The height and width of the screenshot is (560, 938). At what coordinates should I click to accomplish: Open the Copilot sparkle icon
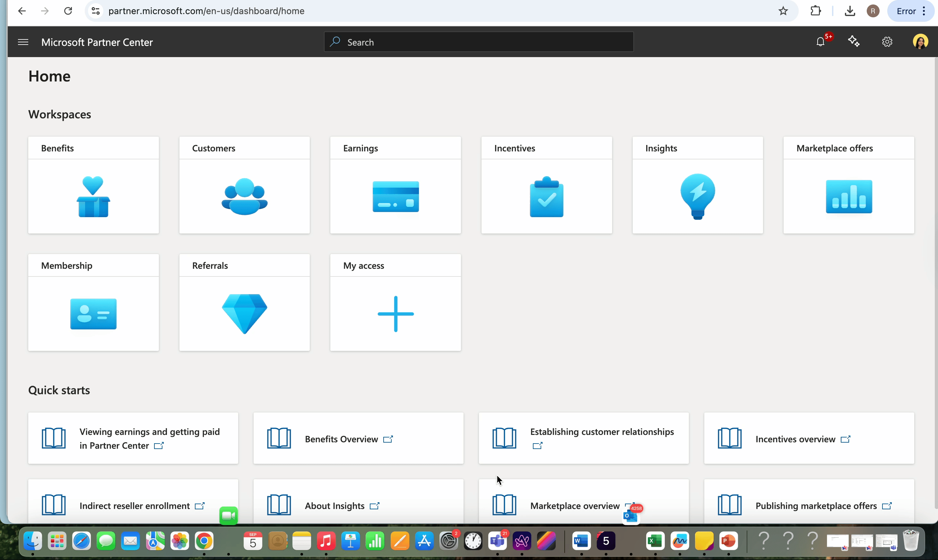854,41
